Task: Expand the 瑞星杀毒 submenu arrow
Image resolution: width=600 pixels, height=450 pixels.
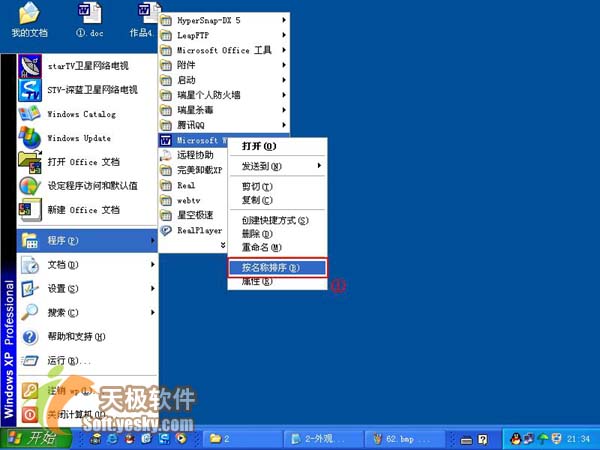Action: click(x=284, y=110)
